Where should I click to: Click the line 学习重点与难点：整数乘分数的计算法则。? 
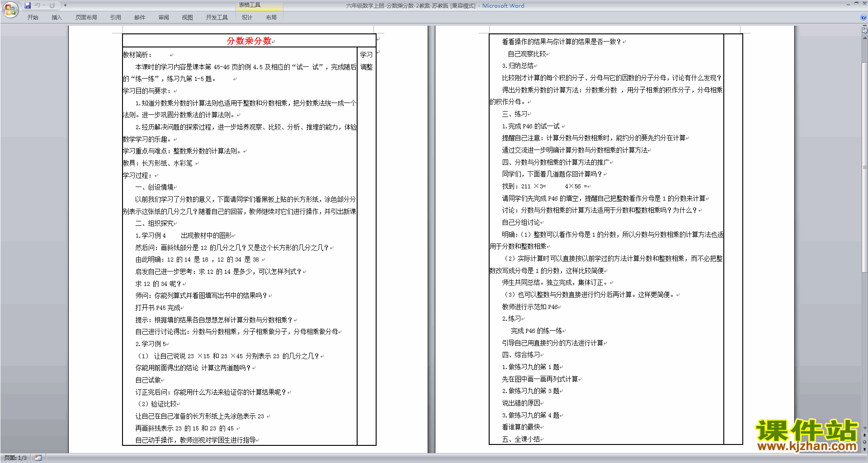[x=183, y=151]
